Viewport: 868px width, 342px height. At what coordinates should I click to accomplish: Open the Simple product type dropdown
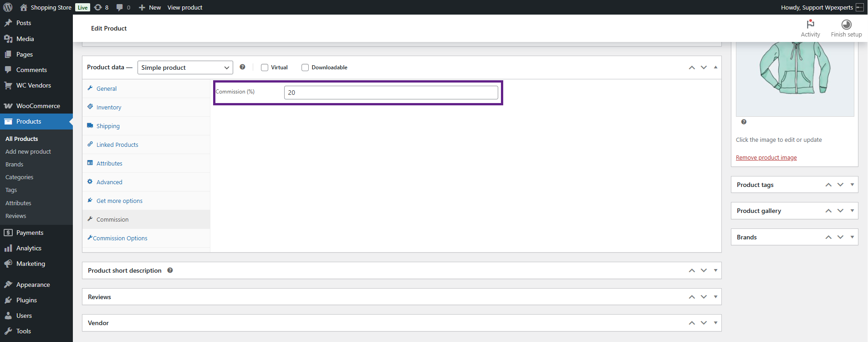pyautogui.click(x=185, y=67)
